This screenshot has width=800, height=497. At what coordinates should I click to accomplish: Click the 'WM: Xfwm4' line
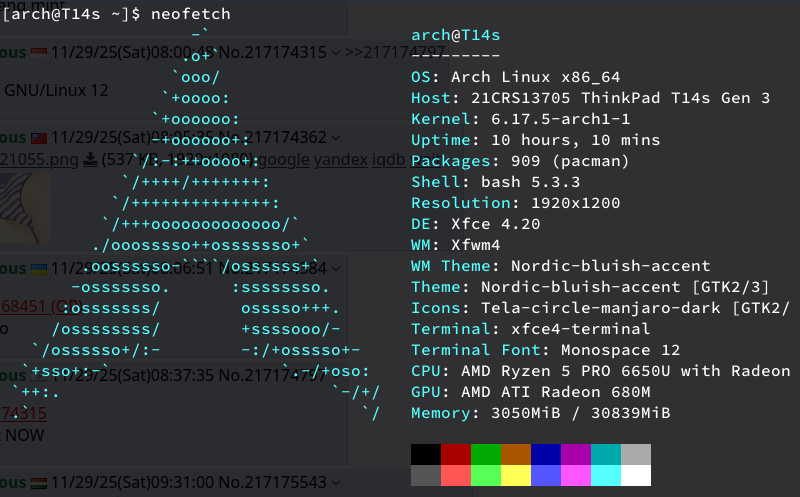coord(456,245)
